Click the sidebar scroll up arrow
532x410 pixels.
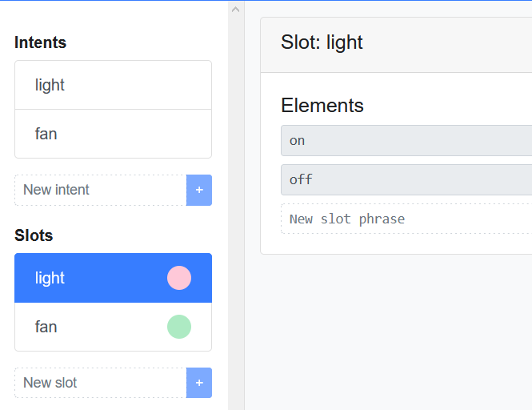[x=235, y=9]
